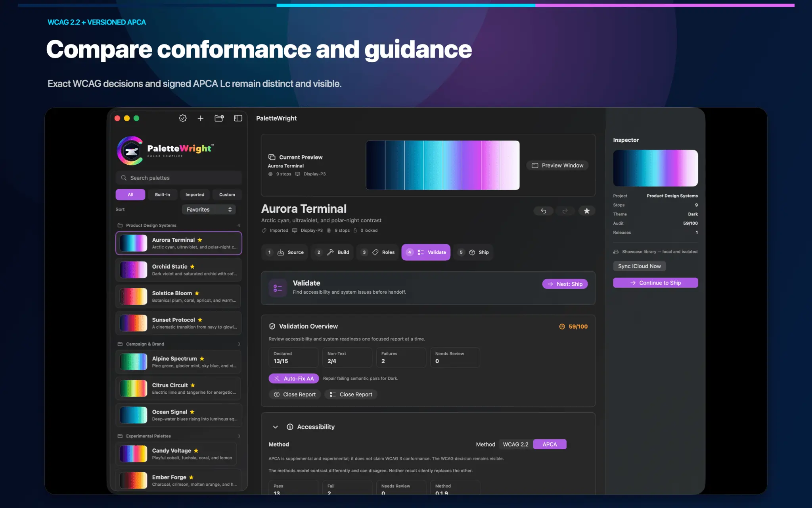Image resolution: width=812 pixels, height=508 pixels.
Task: Collapse the Campaign & Brand group
Action: [x=178, y=344]
